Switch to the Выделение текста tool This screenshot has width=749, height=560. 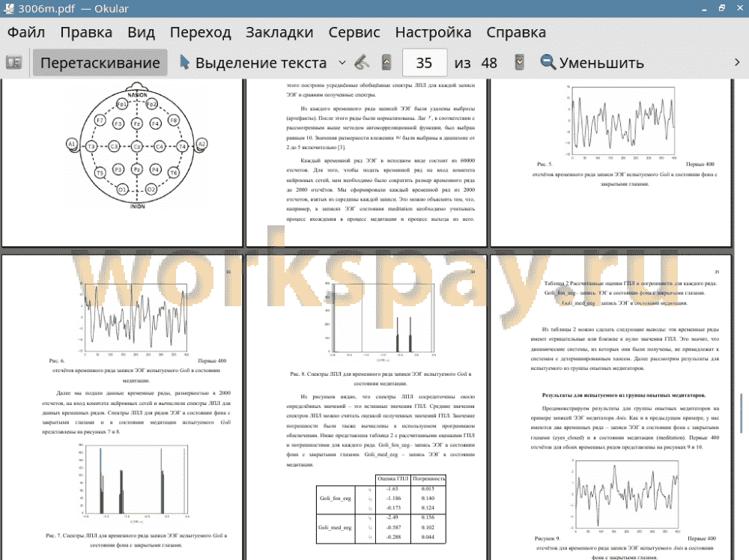[253, 63]
